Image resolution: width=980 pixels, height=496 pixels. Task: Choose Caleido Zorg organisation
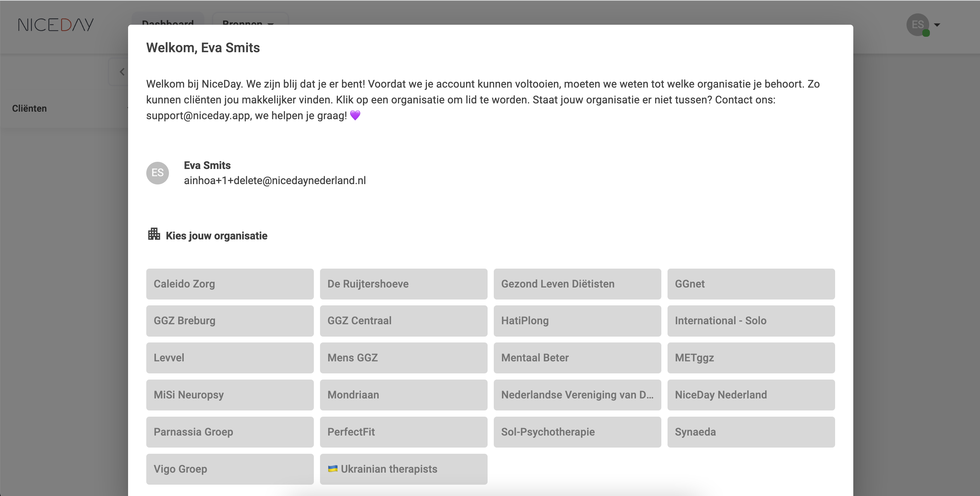[x=230, y=284]
